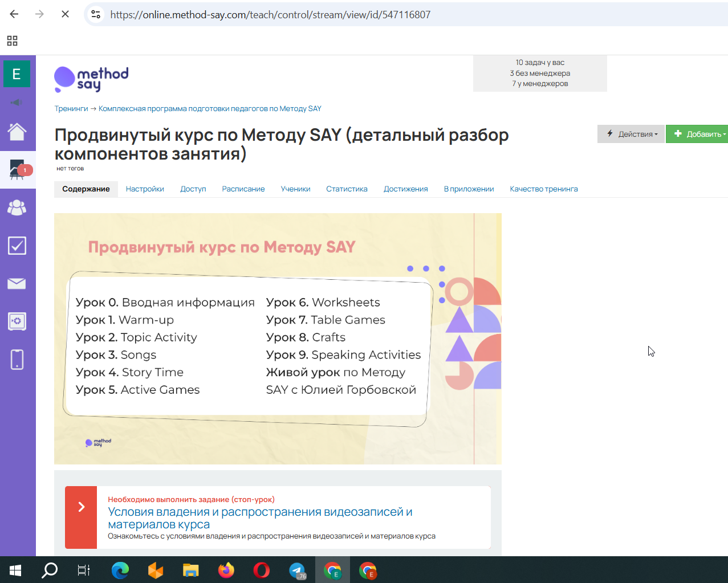Switch to the Статистика tab

(347, 189)
